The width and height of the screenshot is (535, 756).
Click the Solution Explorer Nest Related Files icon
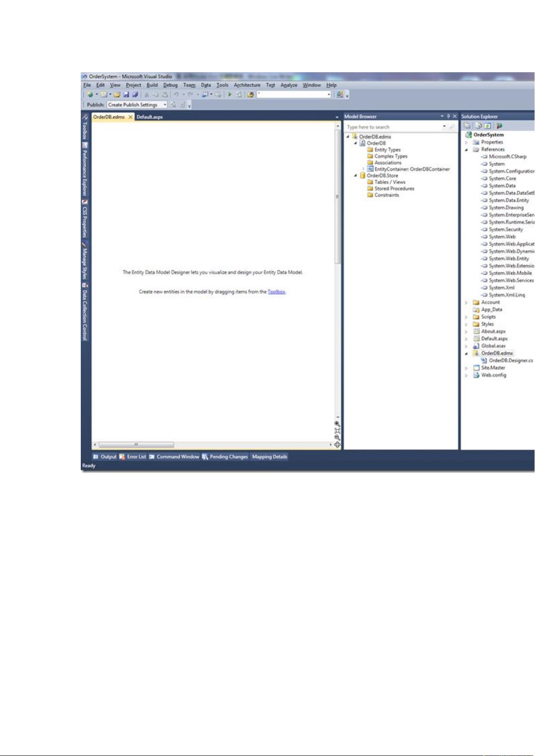pos(499,126)
